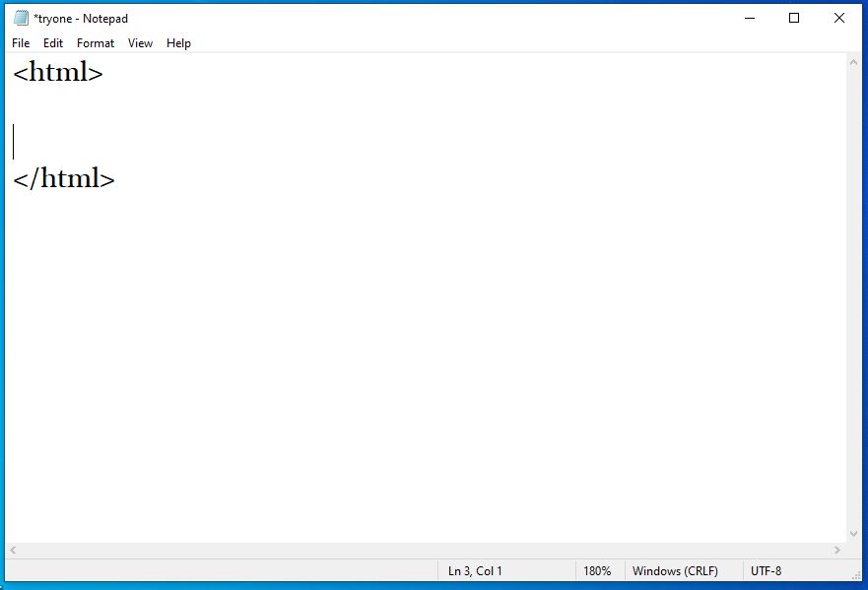Minimize the Notepad window
Viewport: 868px width, 590px height.
point(750,19)
